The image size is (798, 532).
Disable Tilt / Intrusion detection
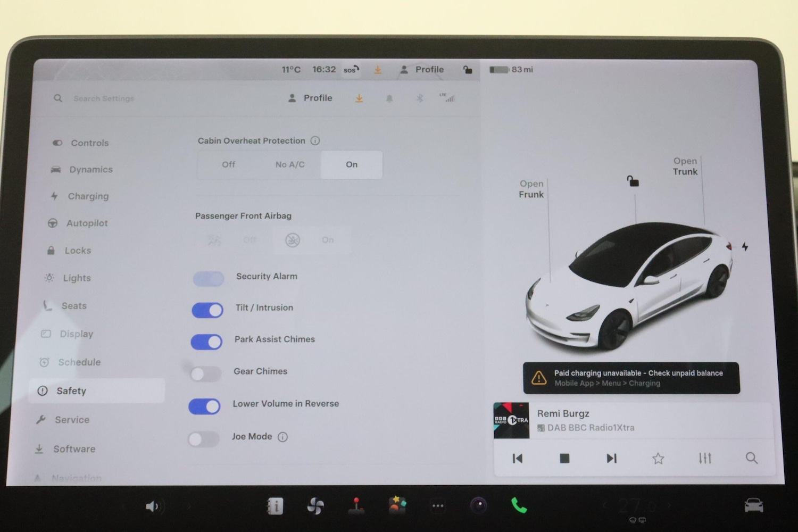[x=207, y=310]
